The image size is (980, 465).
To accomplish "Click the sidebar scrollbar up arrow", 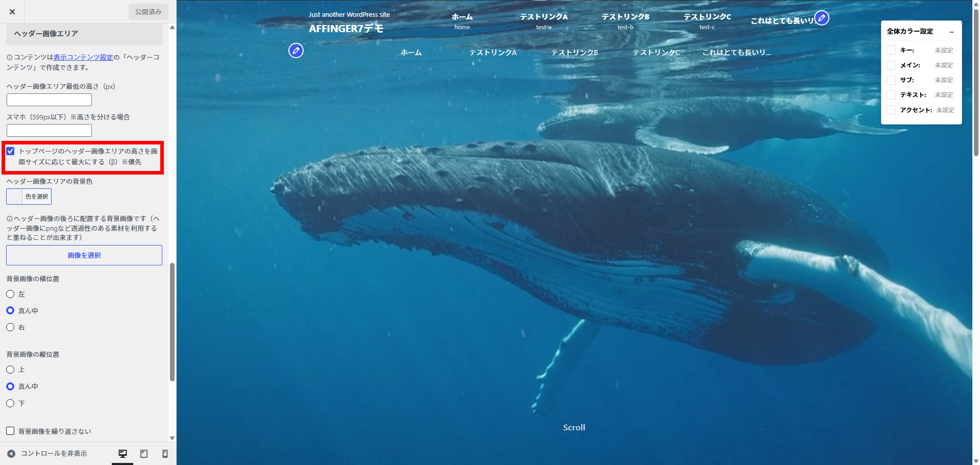I will click(x=173, y=27).
